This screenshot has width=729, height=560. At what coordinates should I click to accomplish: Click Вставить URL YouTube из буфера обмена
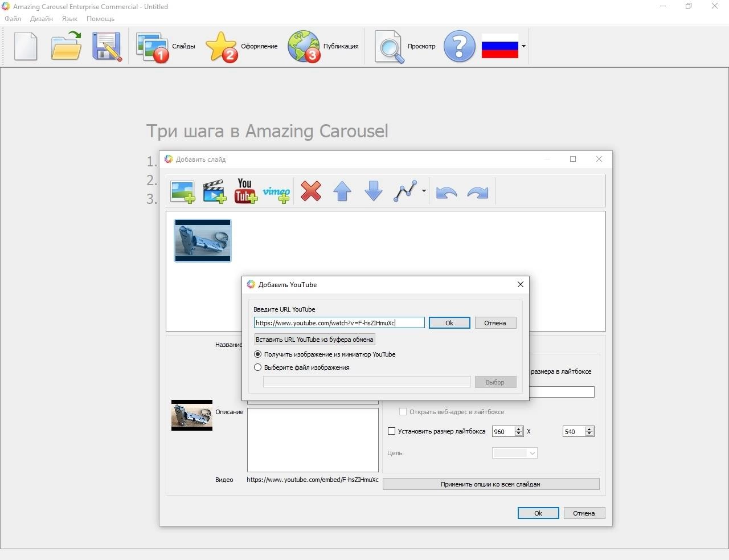coord(314,340)
